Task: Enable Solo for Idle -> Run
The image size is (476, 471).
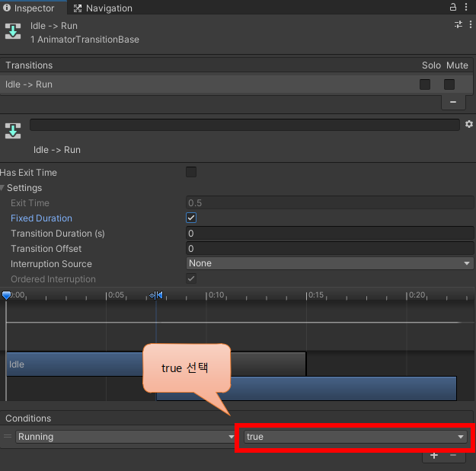Action: [x=425, y=84]
